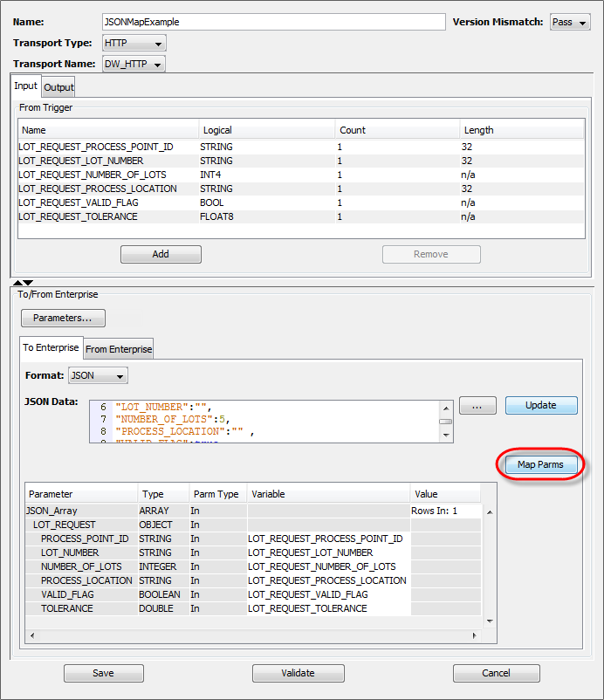Select the NUMBER_OF_LOTS parameter row
The height and width of the screenshot is (700, 604).
coord(82,566)
